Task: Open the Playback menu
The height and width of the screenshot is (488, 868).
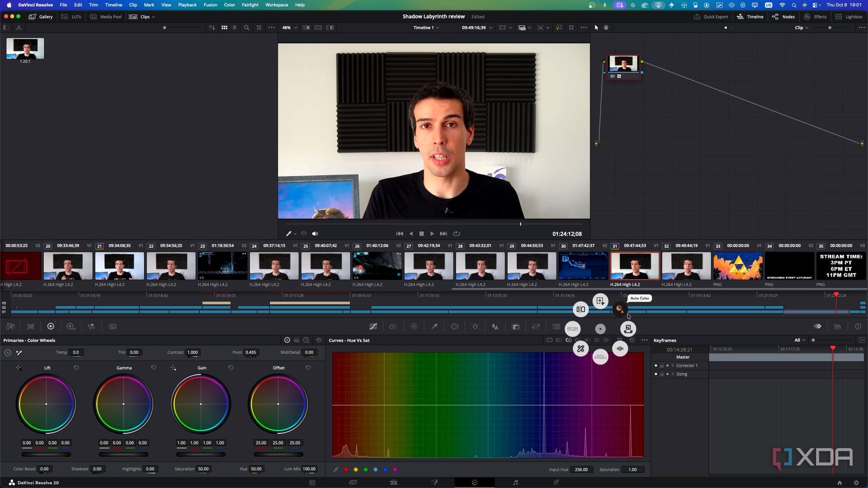Action: (x=187, y=5)
